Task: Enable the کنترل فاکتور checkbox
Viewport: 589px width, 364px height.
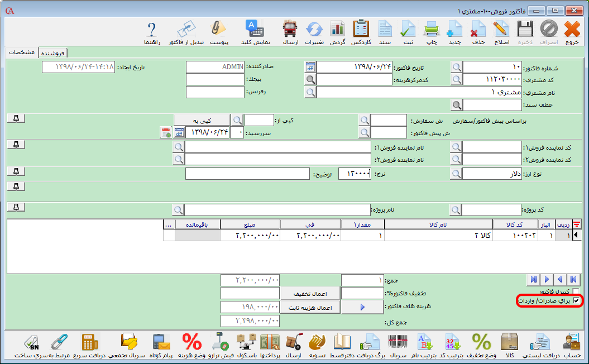Action: (576, 292)
